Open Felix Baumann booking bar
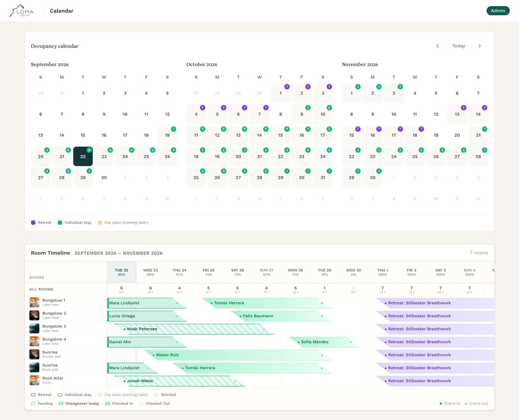The width and height of the screenshot is (519, 420). click(281, 316)
